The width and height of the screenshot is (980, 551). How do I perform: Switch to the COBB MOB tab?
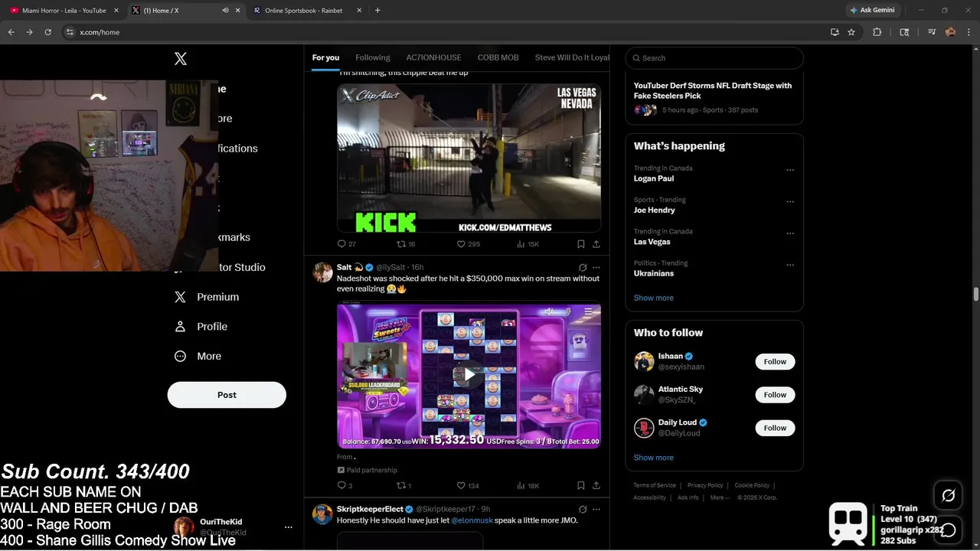tap(498, 57)
